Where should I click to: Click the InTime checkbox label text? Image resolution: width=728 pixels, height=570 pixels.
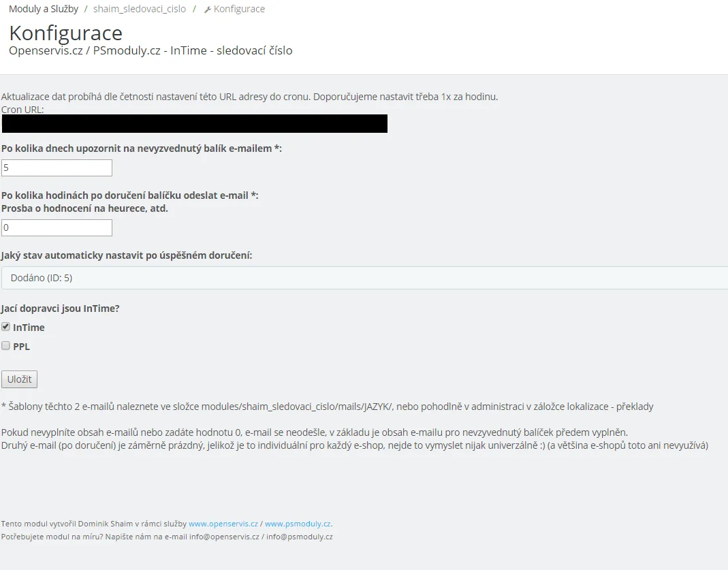tap(29, 328)
